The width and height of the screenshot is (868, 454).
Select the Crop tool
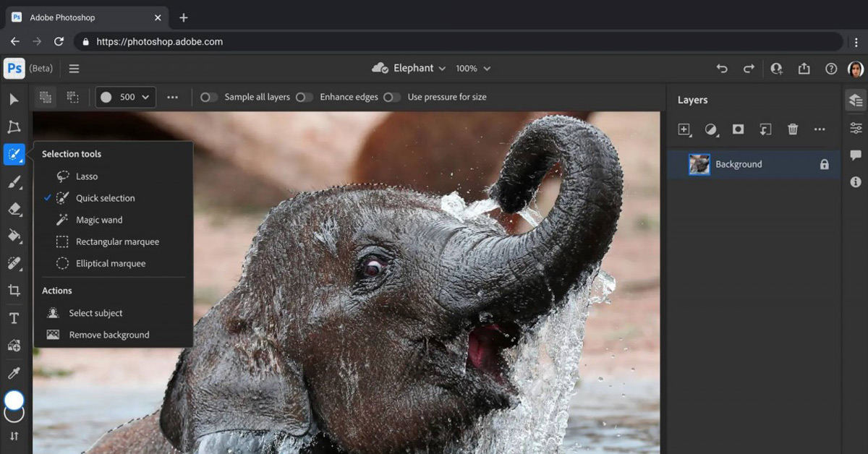coord(14,291)
